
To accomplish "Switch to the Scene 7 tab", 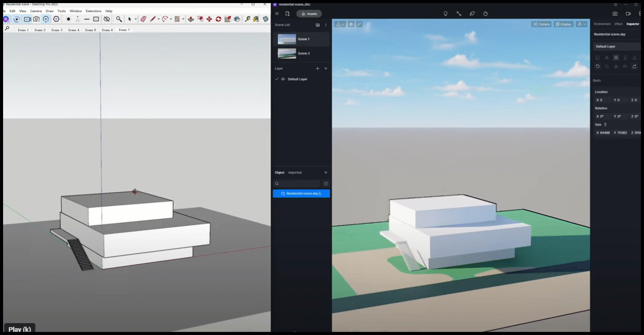I will click(124, 30).
